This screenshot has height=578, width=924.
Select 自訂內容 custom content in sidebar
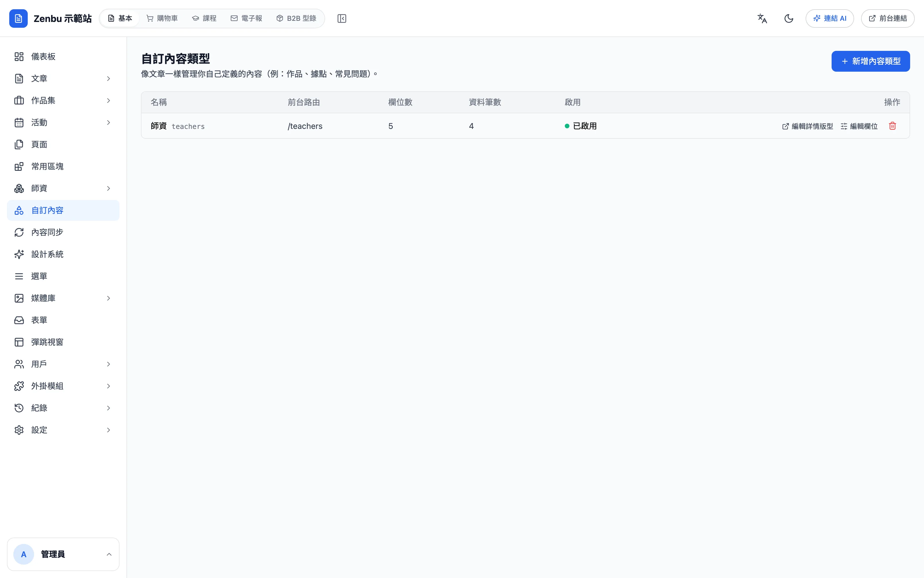[63, 210]
